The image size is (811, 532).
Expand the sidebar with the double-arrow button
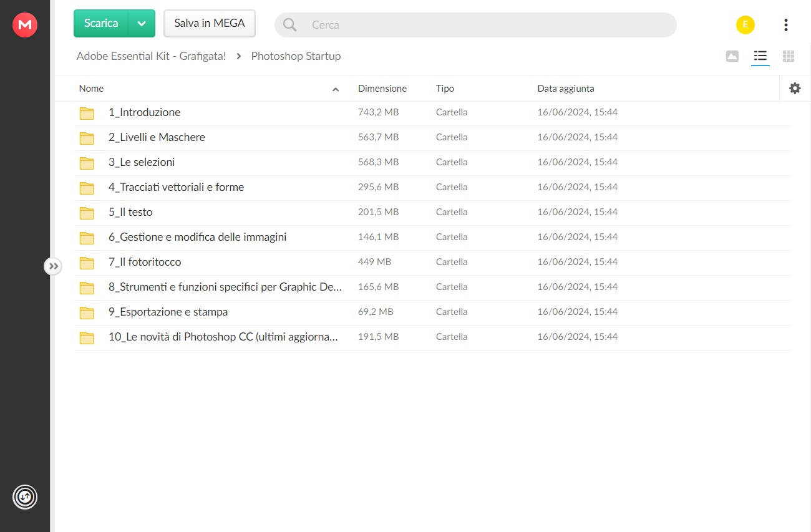(54, 266)
